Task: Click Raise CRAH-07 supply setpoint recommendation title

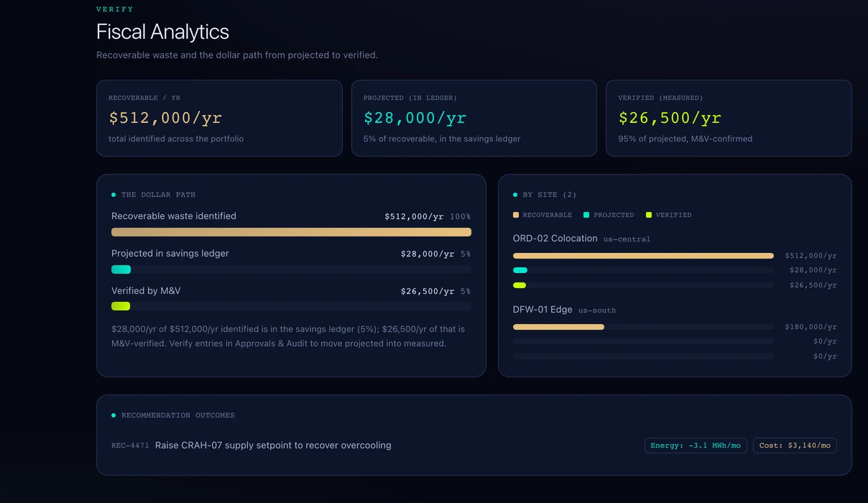Action: (273, 446)
